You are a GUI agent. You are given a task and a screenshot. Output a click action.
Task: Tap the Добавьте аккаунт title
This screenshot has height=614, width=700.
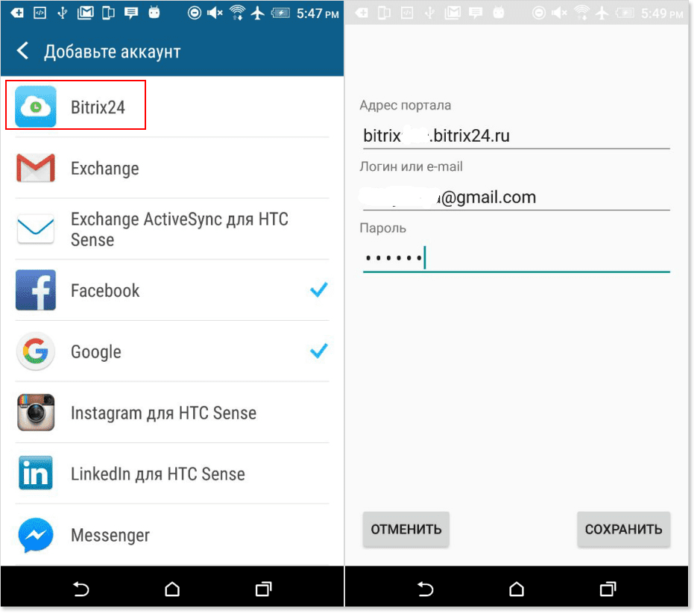[x=113, y=51]
